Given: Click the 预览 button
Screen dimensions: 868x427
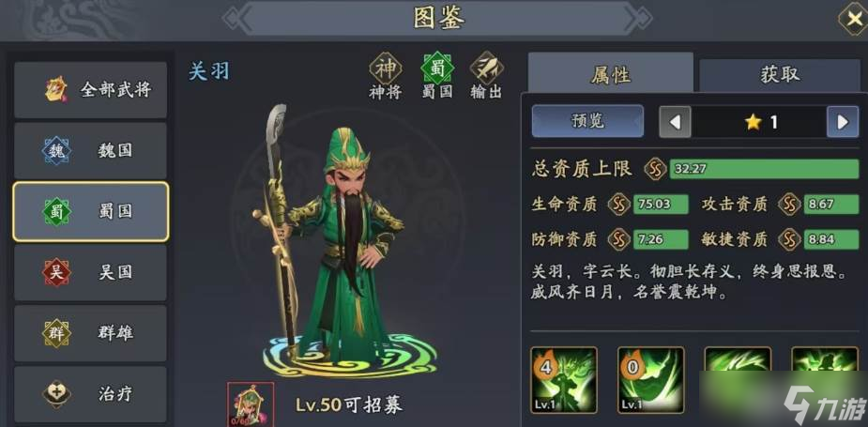Looking at the screenshot, I should [587, 121].
